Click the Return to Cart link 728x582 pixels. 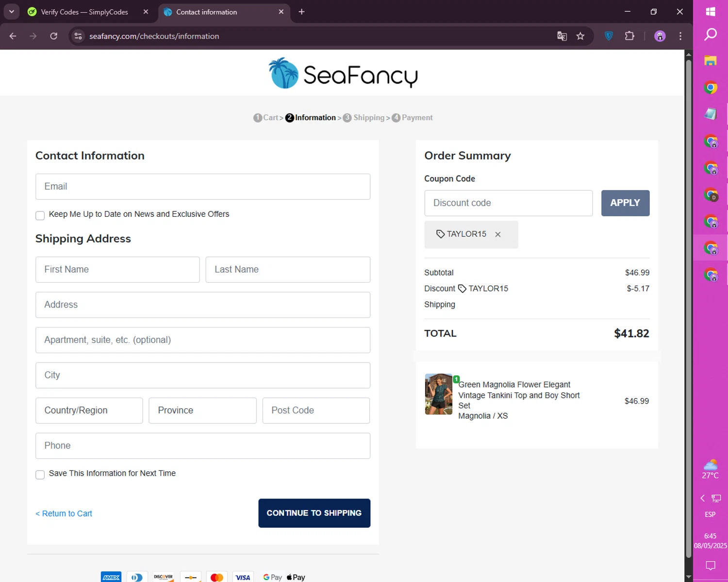64,514
